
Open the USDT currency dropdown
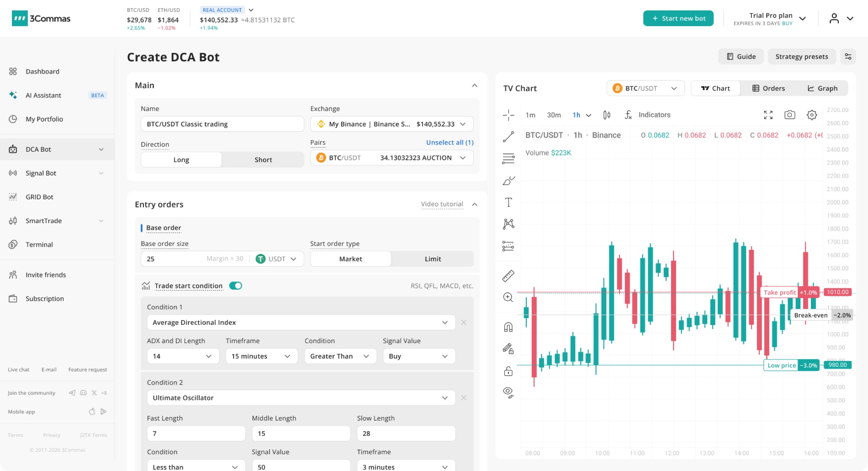[x=277, y=259]
